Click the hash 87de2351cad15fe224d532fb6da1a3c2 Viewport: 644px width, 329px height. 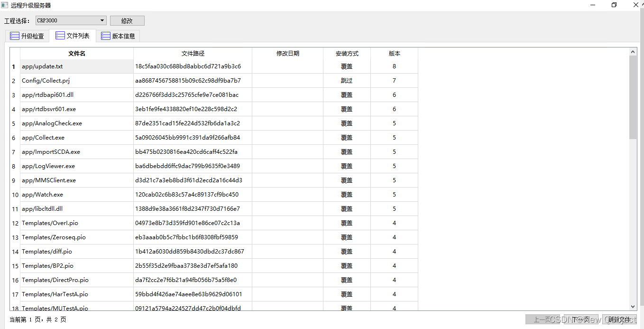tap(187, 123)
